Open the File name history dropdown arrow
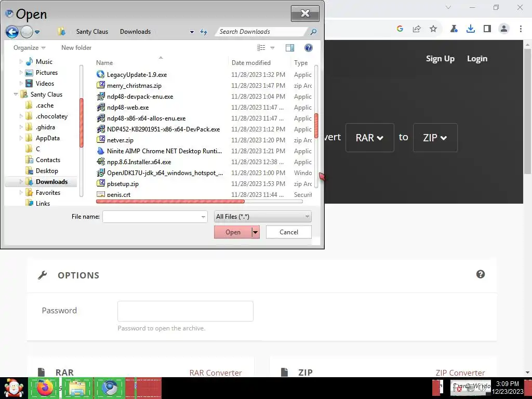This screenshot has height=399, width=532. click(203, 217)
